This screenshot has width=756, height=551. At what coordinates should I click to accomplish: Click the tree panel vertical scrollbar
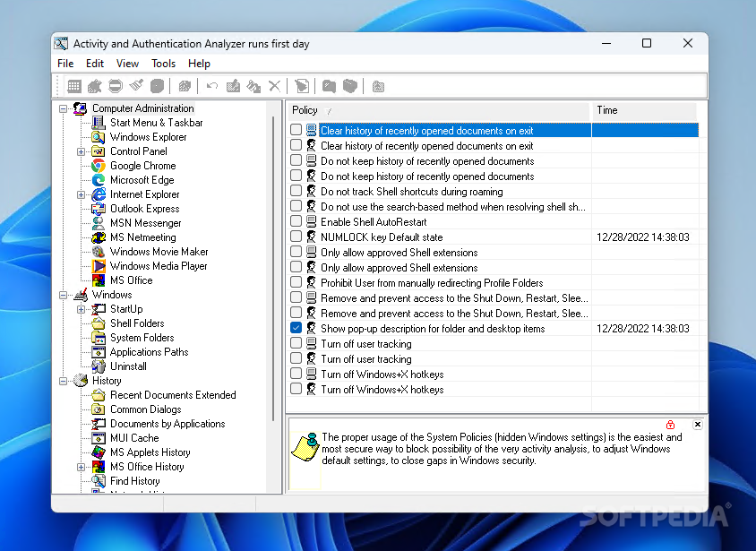click(x=273, y=269)
